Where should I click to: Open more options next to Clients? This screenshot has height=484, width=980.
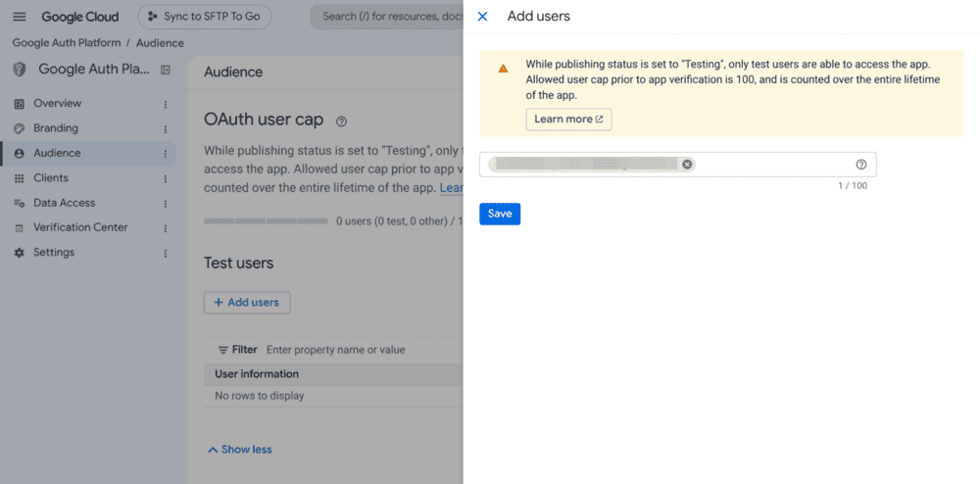pyautogui.click(x=166, y=178)
